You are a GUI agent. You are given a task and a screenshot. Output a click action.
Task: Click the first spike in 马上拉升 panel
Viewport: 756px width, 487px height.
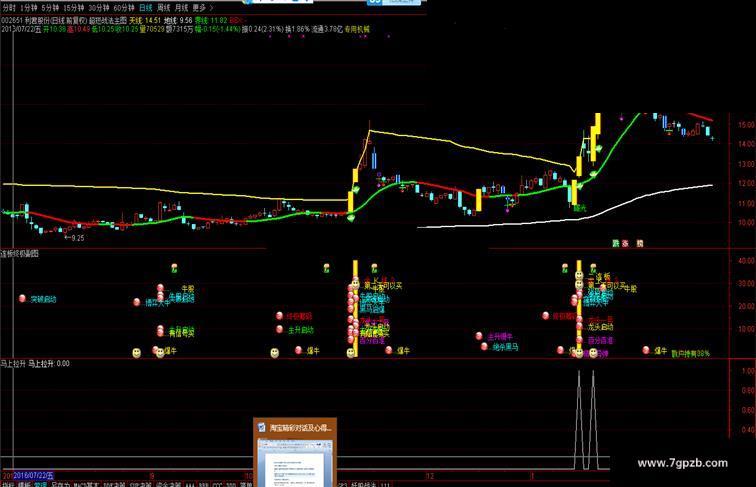coord(579,419)
